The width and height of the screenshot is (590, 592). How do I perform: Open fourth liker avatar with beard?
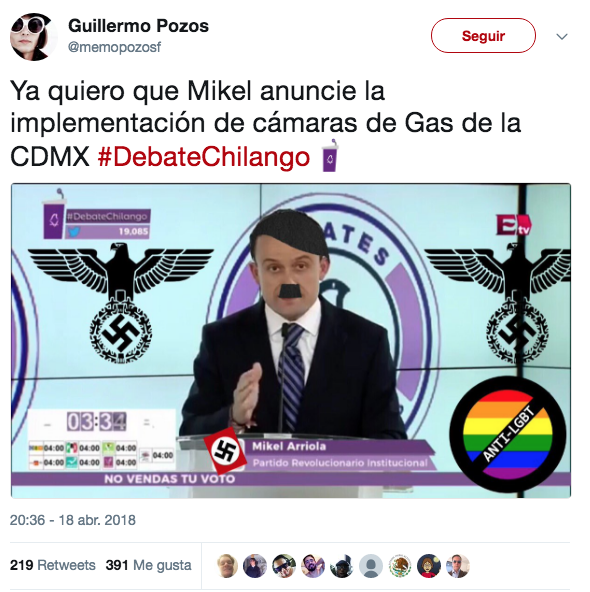click(313, 566)
